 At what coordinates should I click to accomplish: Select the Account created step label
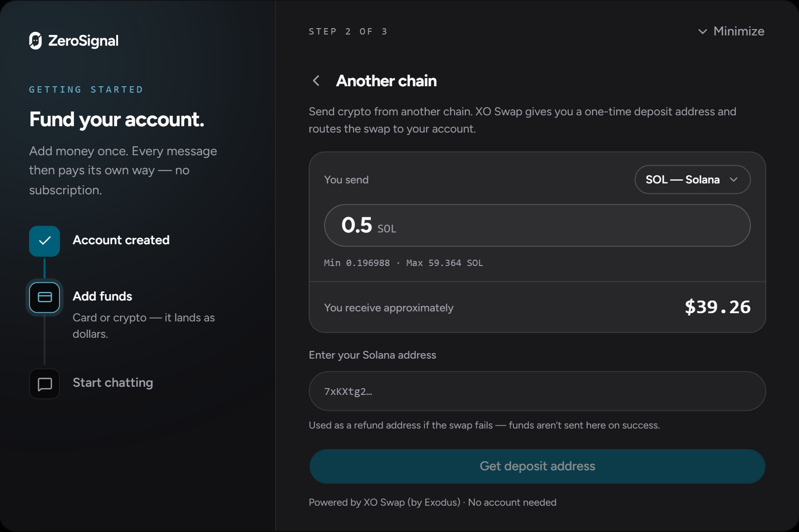point(121,240)
